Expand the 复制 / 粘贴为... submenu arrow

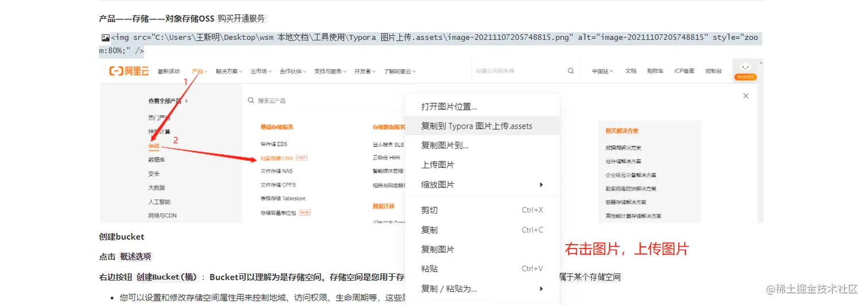541,288
